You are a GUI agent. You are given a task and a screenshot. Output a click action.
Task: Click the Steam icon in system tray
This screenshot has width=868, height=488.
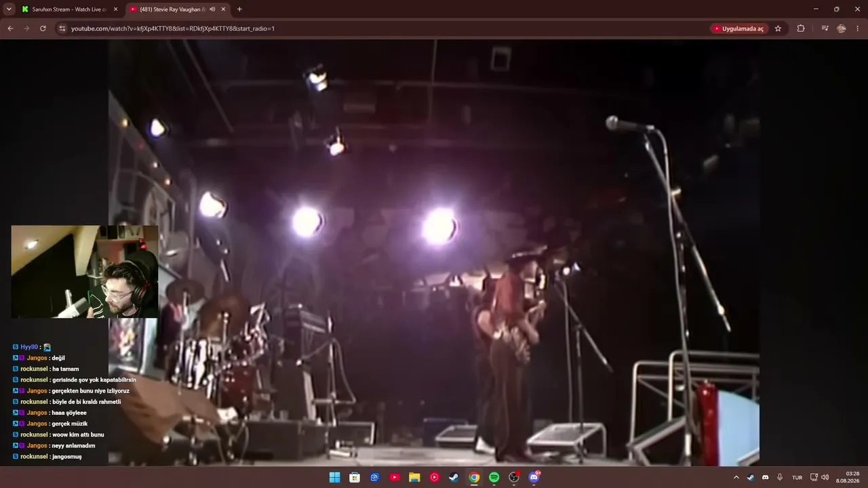tap(751, 477)
